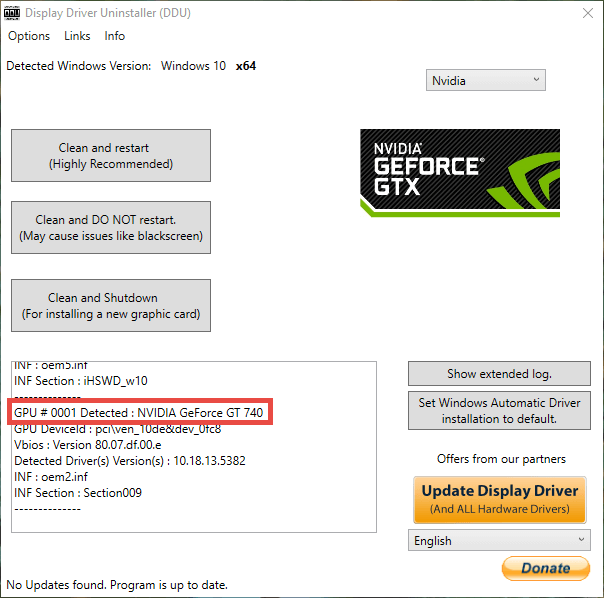Click the NVIDIA GeForce GTX logo
The width and height of the screenshot is (604, 598).
point(460,173)
